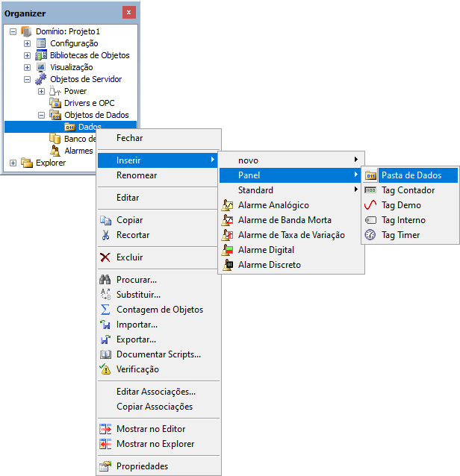Select Drivers e OPC tree item
This screenshot has width=460, height=476.
pos(89,103)
